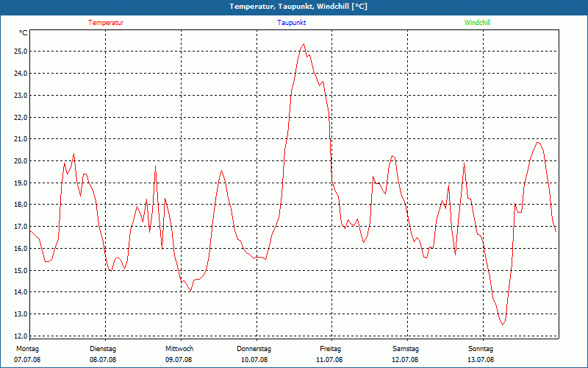Click the date 10.07.08
This screenshot has width=588, height=368.
(254, 360)
